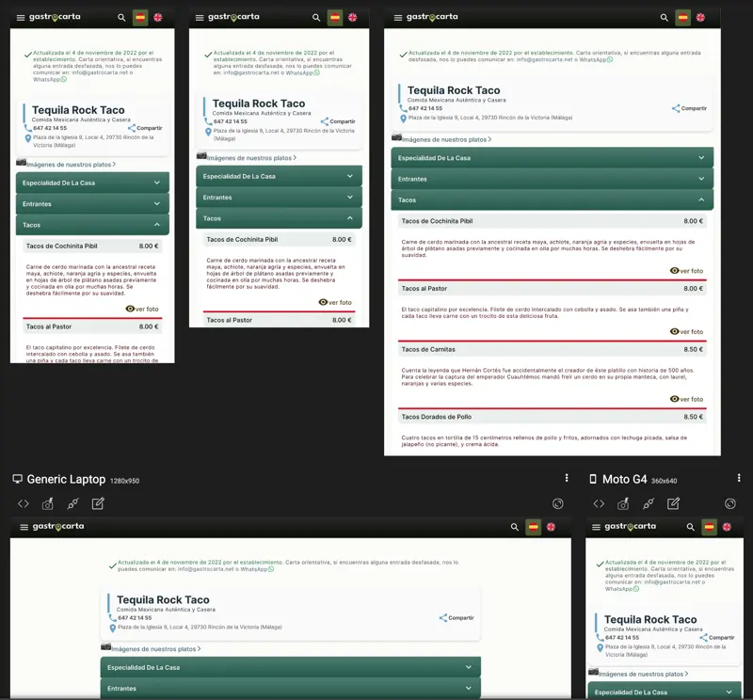753x700 pixels.
Task: Take screenshot of Moto G4 device
Action: (623, 503)
